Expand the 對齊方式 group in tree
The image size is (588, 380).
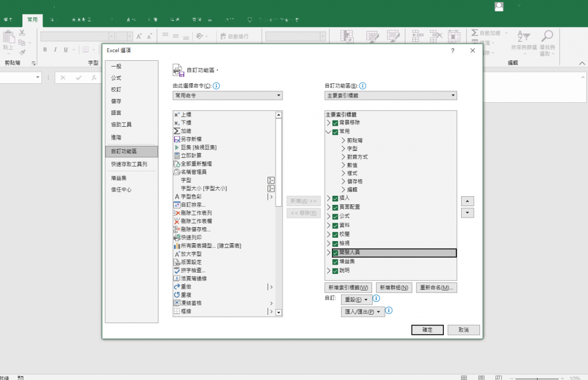(343, 157)
